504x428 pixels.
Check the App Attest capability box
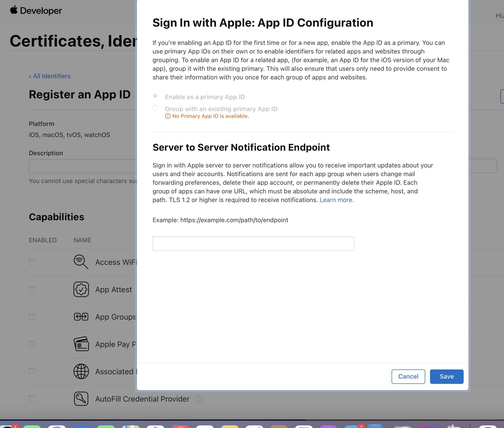pyautogui.click(x=32, y=289)
